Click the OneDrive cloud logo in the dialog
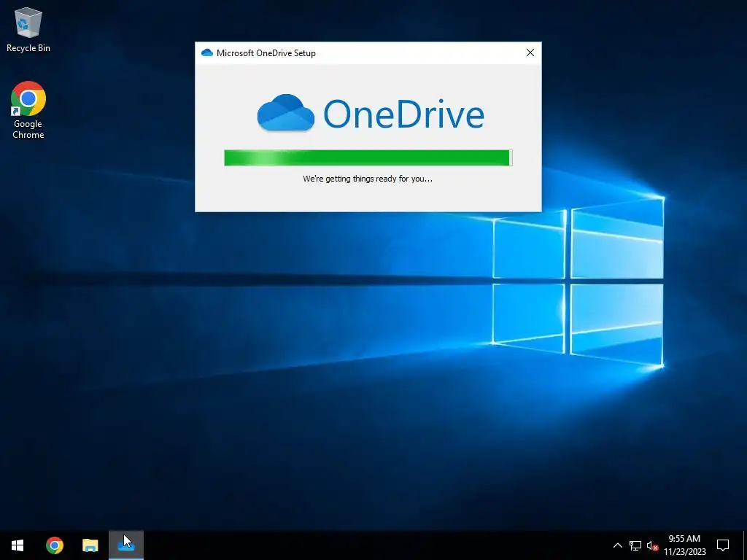The image size is (747, 560). (286, 113)
